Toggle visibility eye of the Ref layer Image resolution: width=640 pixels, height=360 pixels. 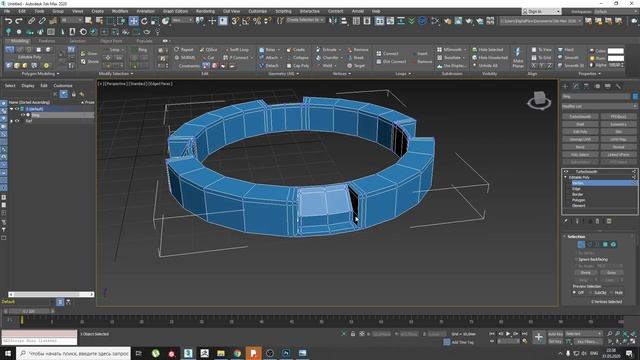coord(17,121)
